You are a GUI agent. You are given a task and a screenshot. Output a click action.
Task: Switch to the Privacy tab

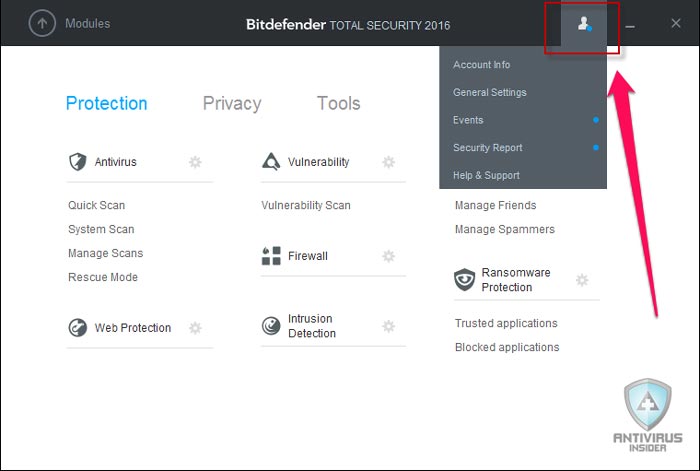(x=232, y=103)
